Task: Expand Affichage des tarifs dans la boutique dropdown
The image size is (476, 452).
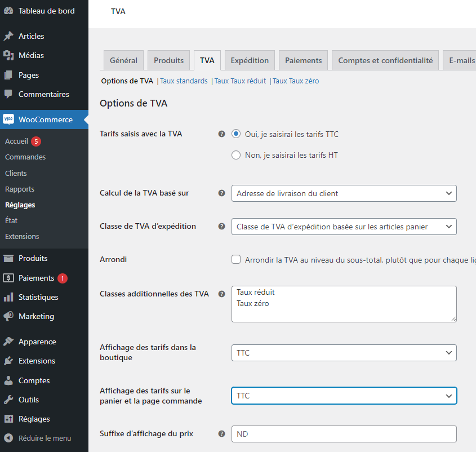Action: pyautogui.click(x=344, y=353)
